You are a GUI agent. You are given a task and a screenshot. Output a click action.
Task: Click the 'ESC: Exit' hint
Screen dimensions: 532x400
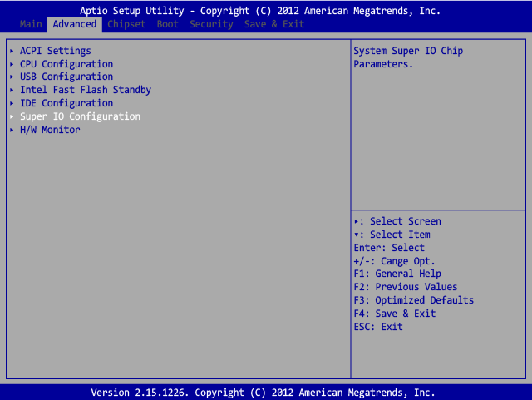(378, 327)
